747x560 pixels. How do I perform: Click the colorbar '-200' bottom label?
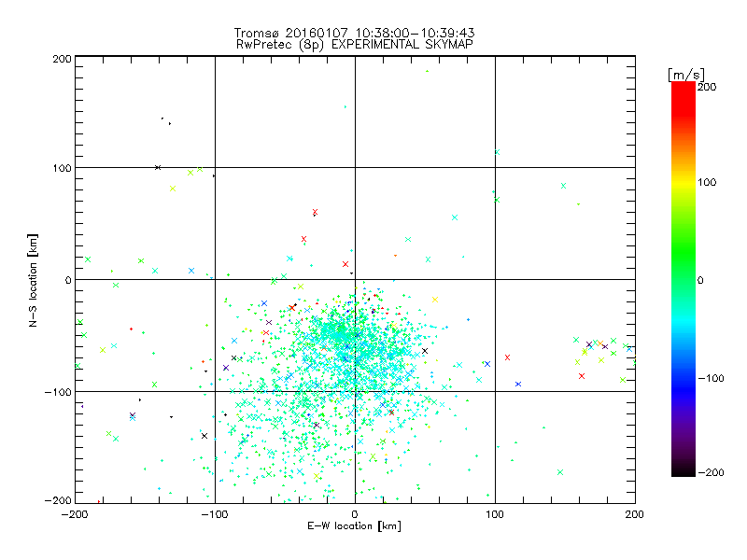[x=711, y=472]
